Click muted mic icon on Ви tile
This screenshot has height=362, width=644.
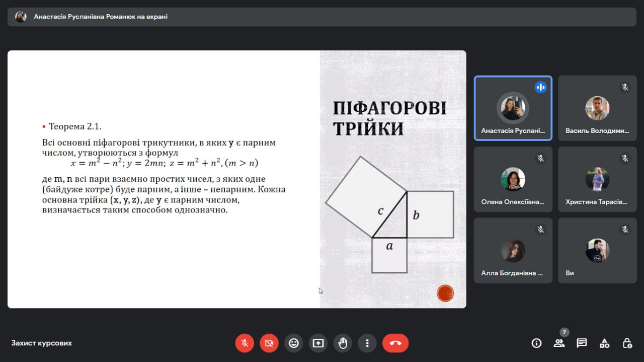(625, 229)
